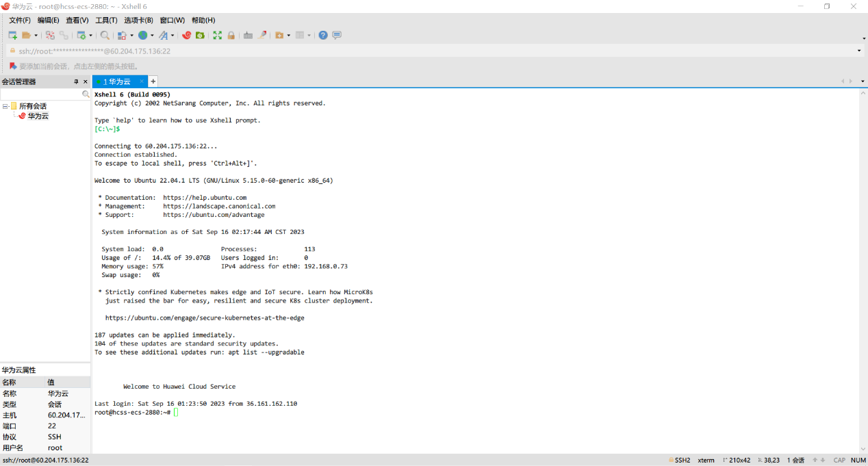Click the New Session toolbar icon
This screenshot has height=466, width=868.
(x=13, y=35)
